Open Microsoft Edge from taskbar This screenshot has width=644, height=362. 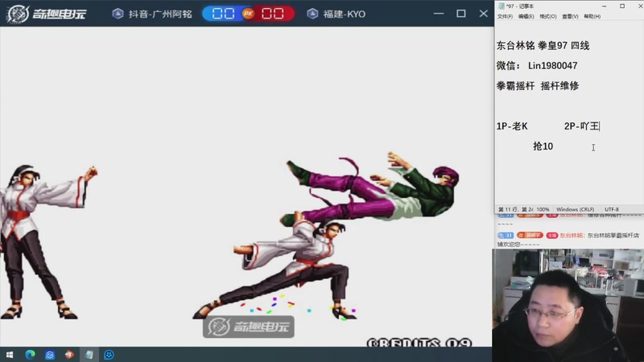click(30, 355)
